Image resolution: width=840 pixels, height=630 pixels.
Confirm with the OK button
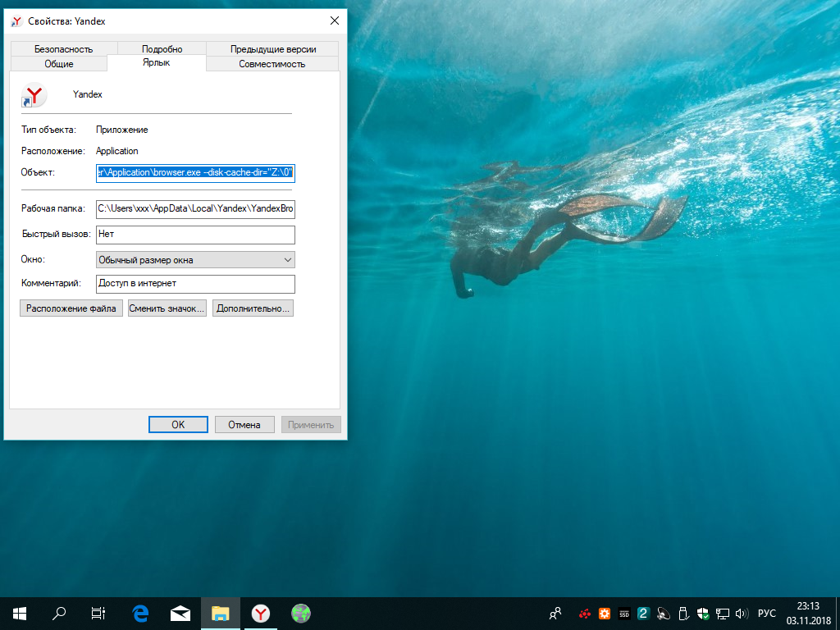(x=178, y=425)
